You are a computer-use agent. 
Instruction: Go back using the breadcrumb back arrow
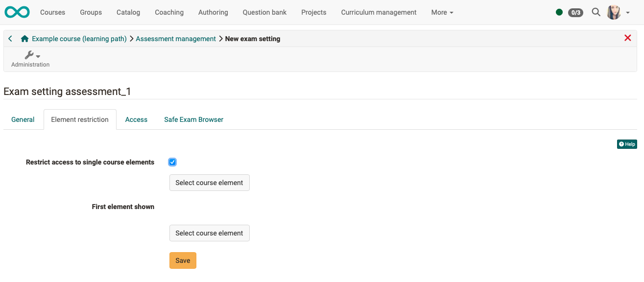(10, 38)
